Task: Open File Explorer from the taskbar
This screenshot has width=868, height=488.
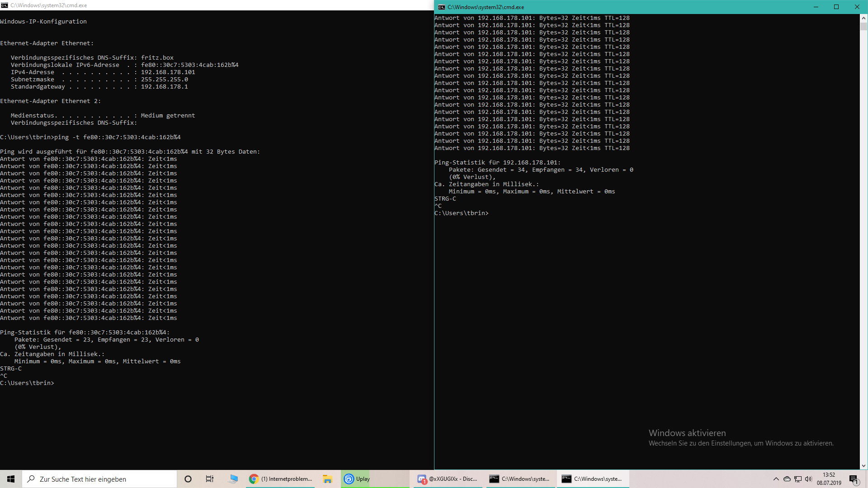Action: [x=327, y=479]
